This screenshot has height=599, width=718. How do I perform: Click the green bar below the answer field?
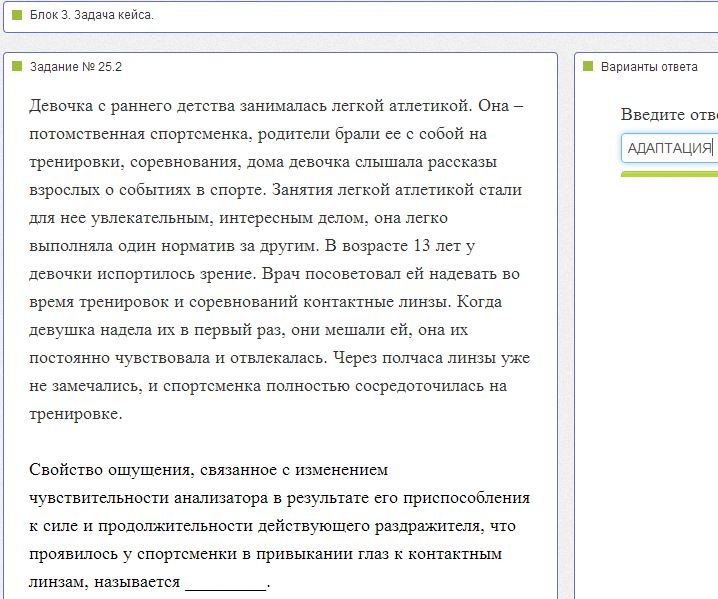(669, 174)
